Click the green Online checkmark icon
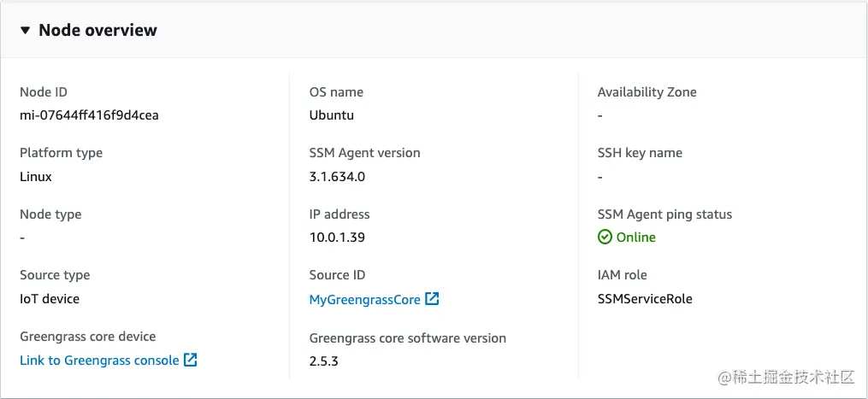Screen dimensions: 868x399 (x=605, y=238)
